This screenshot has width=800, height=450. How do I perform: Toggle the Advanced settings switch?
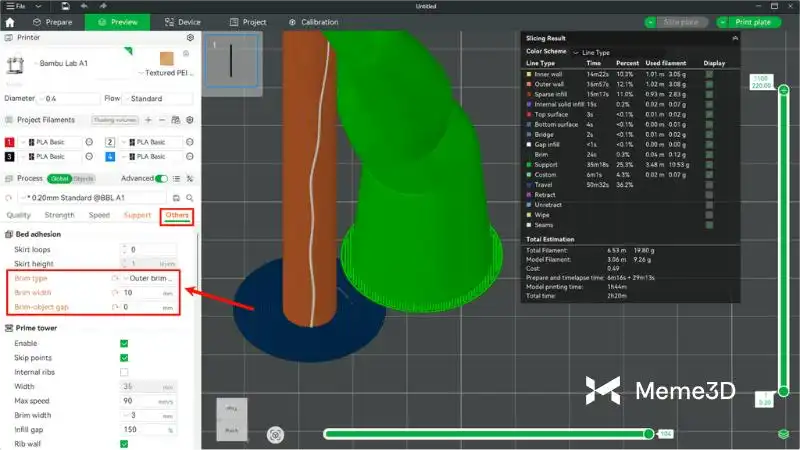pyautogui.click(x=161, y=178)
